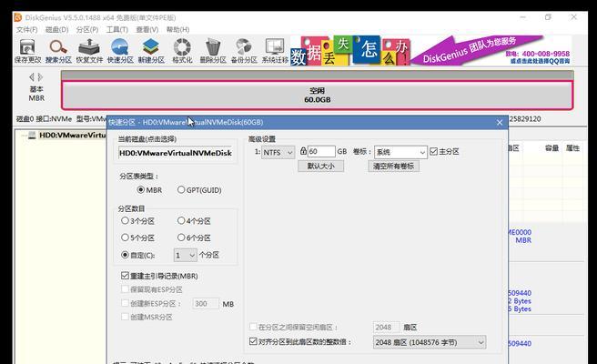Click the Attributes (属性) column header
This screenshot has width=597, height=364.
tap(572, 148)
